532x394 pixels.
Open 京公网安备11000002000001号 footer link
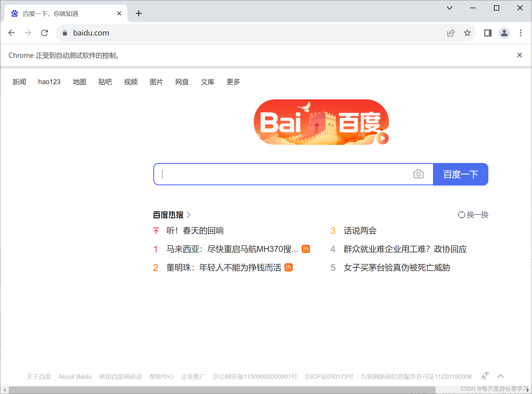pyautogui.click(x=255, y=376)
